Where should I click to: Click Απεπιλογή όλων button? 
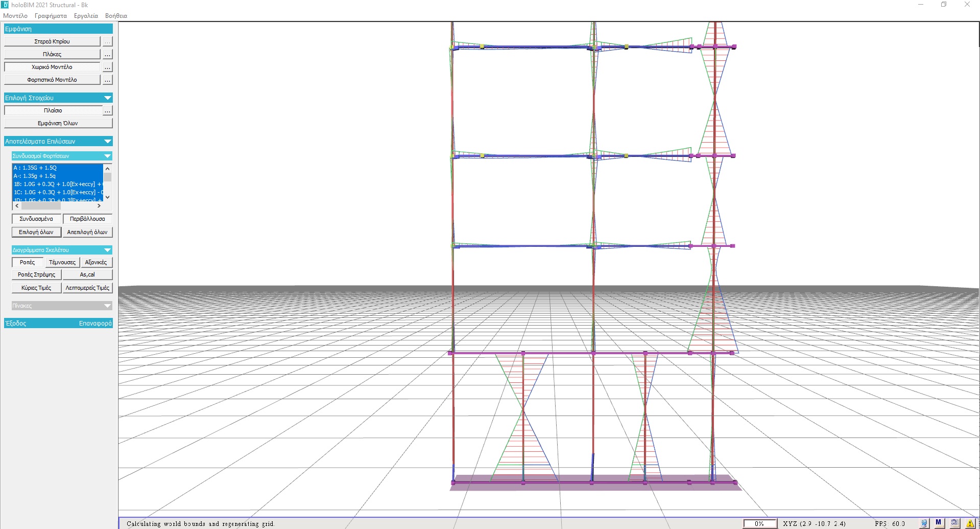(87, 232)
